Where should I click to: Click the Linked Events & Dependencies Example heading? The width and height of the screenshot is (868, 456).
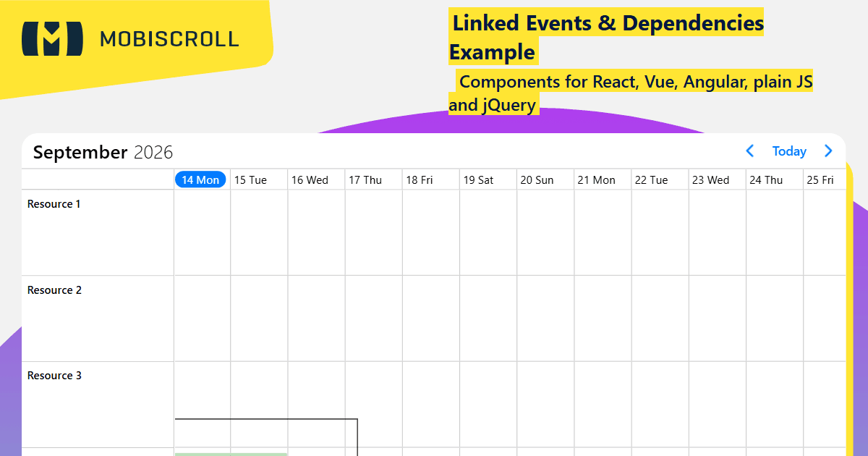(x=606, y=37)
